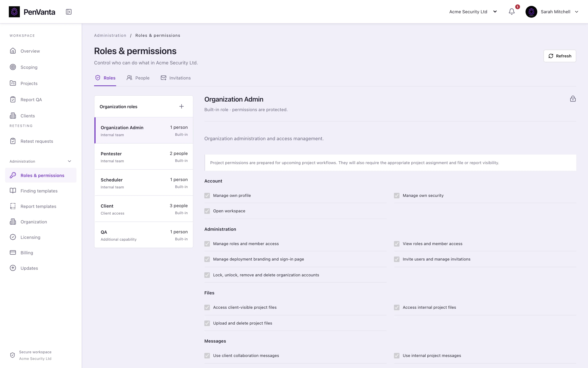
Task: Open Billing page
Action: click(41, 253)
